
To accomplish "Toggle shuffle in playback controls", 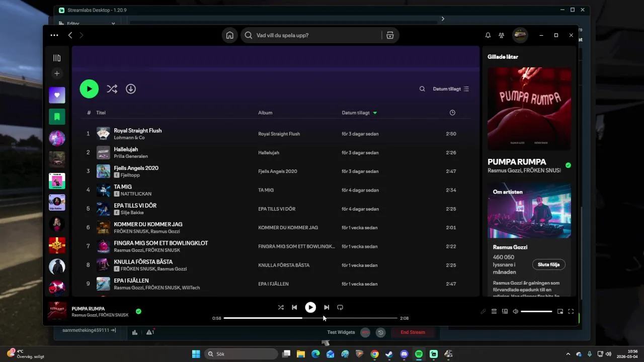I will coord(281,307).
